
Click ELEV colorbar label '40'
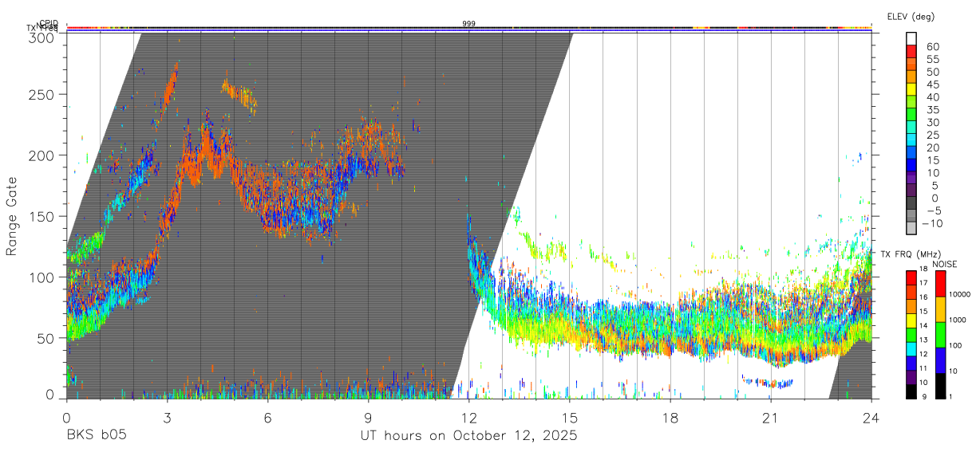click(932, 96)
